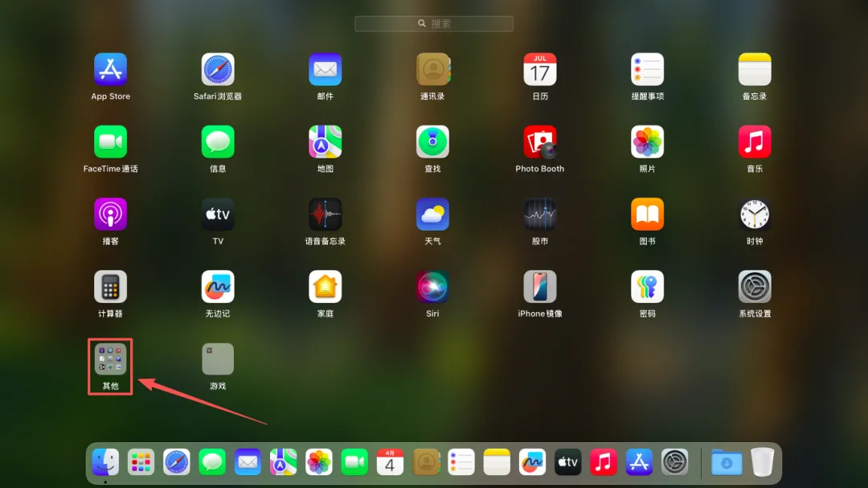Open Contacts from the Dock
Viewport: 868px width, 488px height.
(426, 462)
